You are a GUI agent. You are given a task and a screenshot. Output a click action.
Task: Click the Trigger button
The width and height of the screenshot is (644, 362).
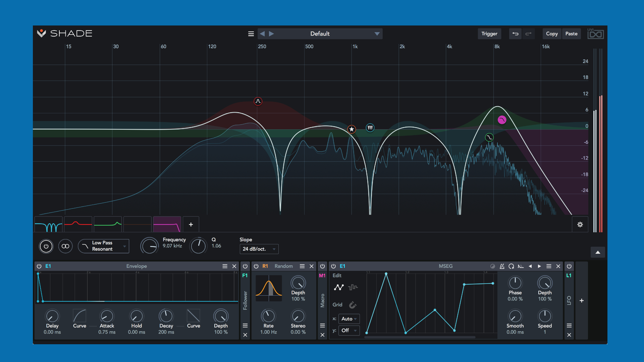tap(489, 34)
